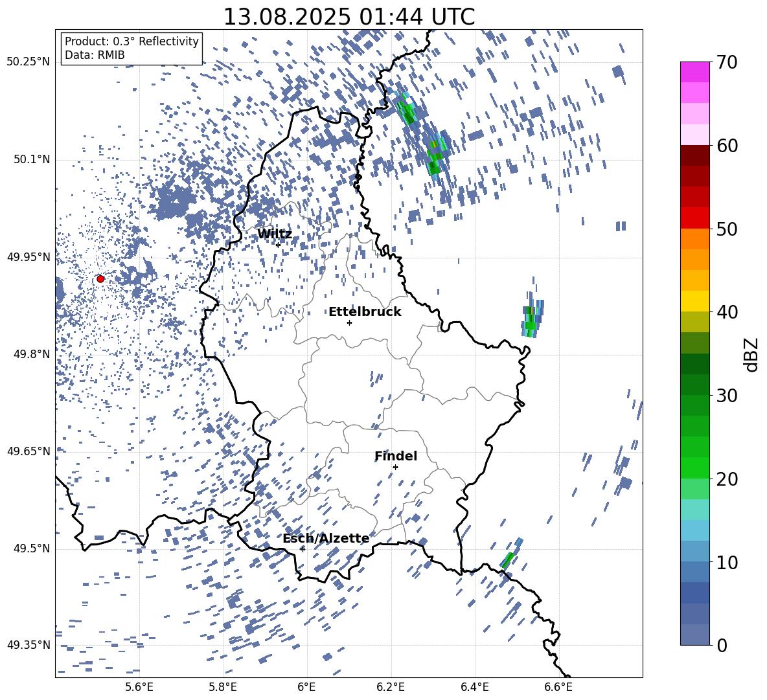Click the Esch/Alzette city label

point(326,539)
